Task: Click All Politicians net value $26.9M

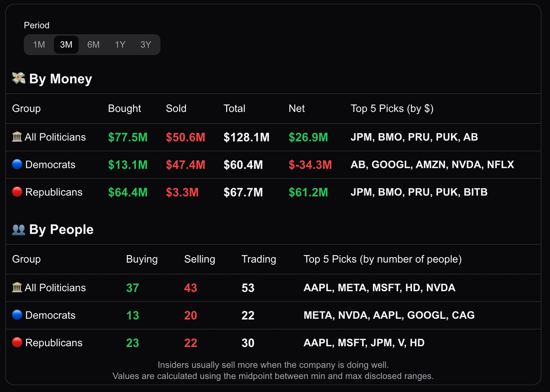Action: click(x=308, y=137)
